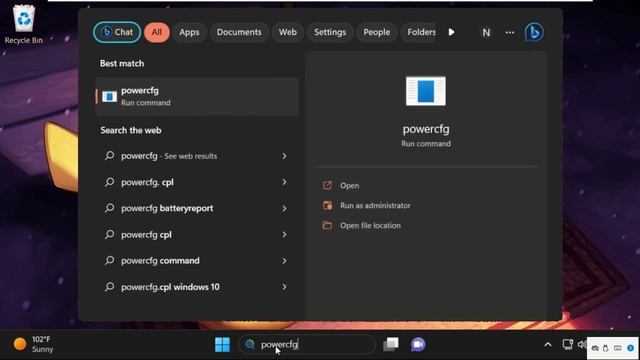Switch to the Settings filter
The height and width of the screenshot is (360, 640).
(x=330, y=32)
